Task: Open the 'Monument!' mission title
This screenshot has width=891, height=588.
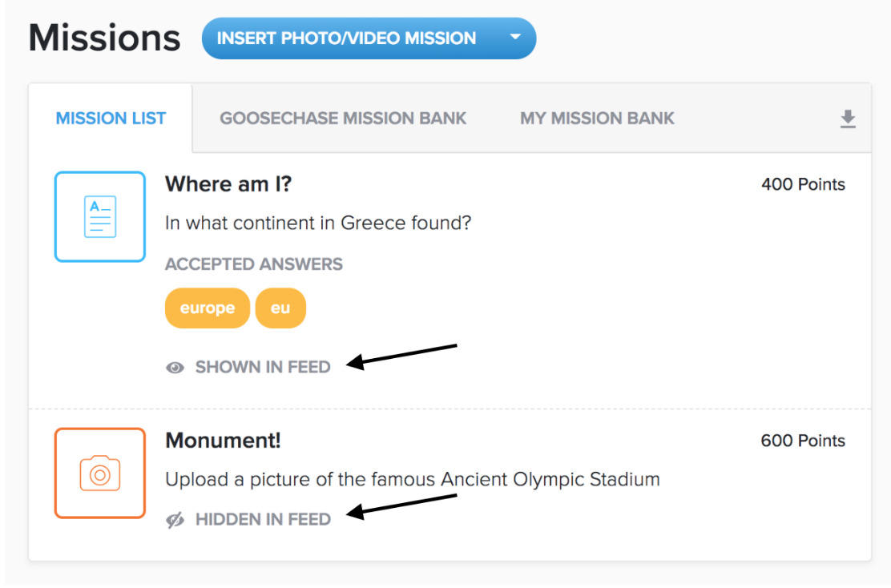Action: pyautogui.click(x=223, y=441)
